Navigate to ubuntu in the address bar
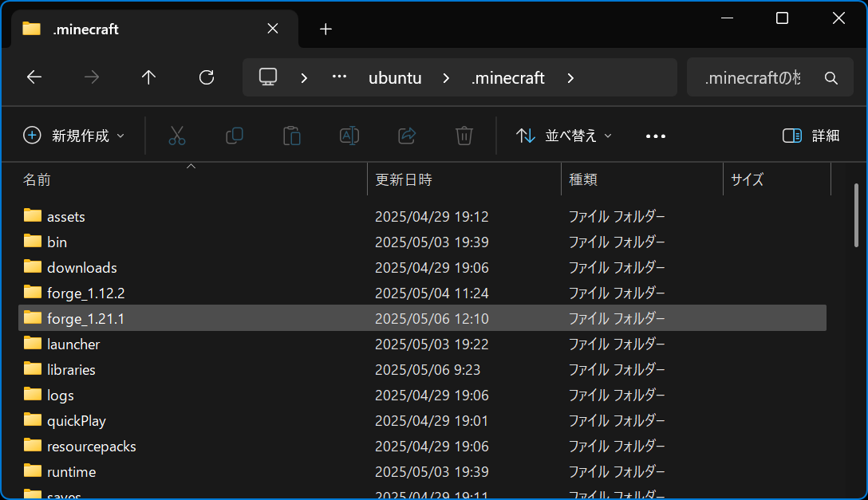This screenshot has width=868, height=500. (395, 78)
